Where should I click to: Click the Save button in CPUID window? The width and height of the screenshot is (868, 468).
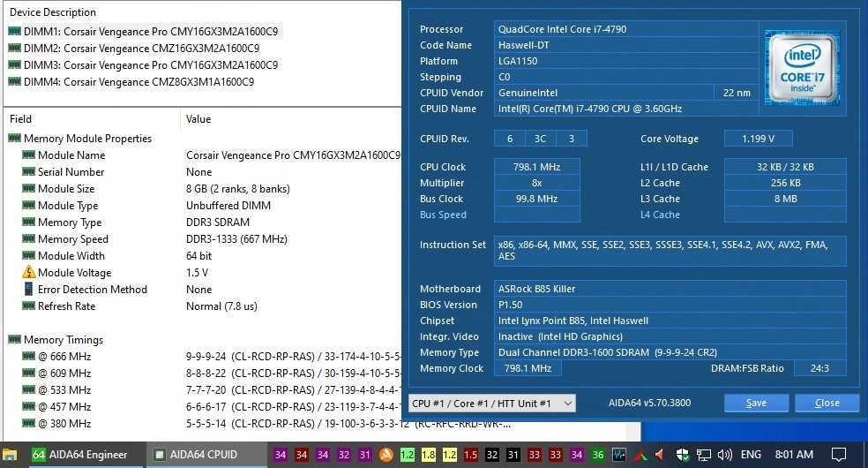[756, 404]
